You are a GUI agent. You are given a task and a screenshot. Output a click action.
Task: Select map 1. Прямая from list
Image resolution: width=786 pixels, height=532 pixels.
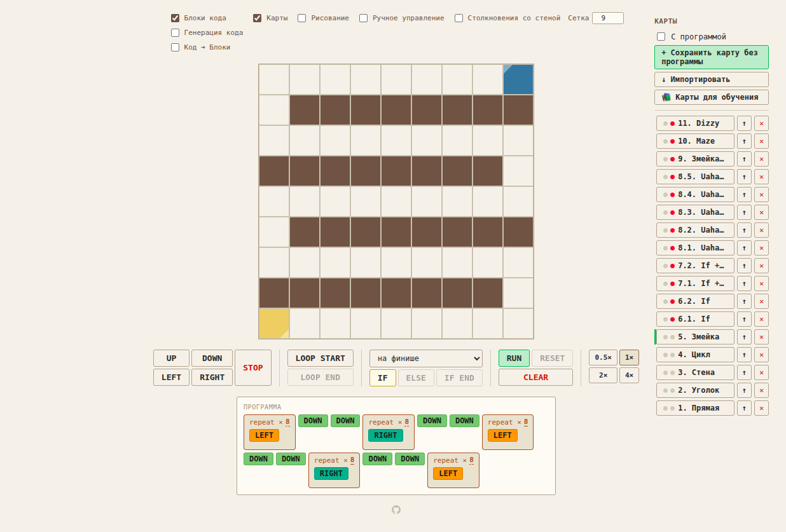click(695, 408)
